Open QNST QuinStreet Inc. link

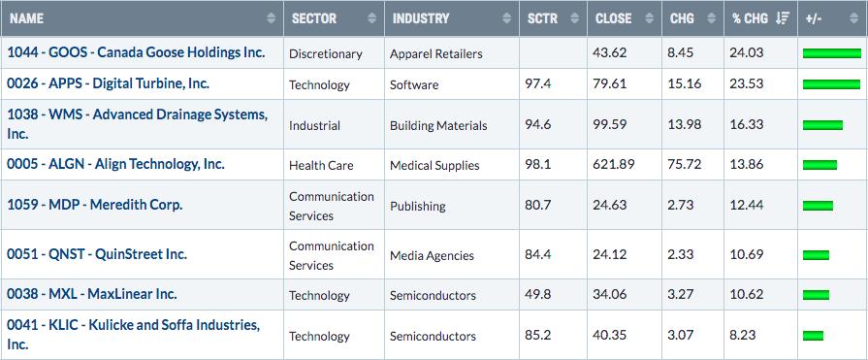(97, 254)
